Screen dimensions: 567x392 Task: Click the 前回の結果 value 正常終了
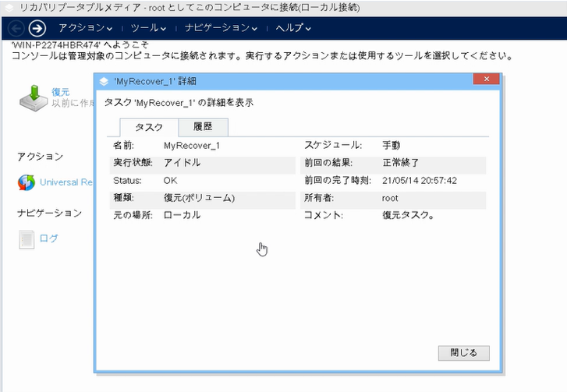pos(401,163)
